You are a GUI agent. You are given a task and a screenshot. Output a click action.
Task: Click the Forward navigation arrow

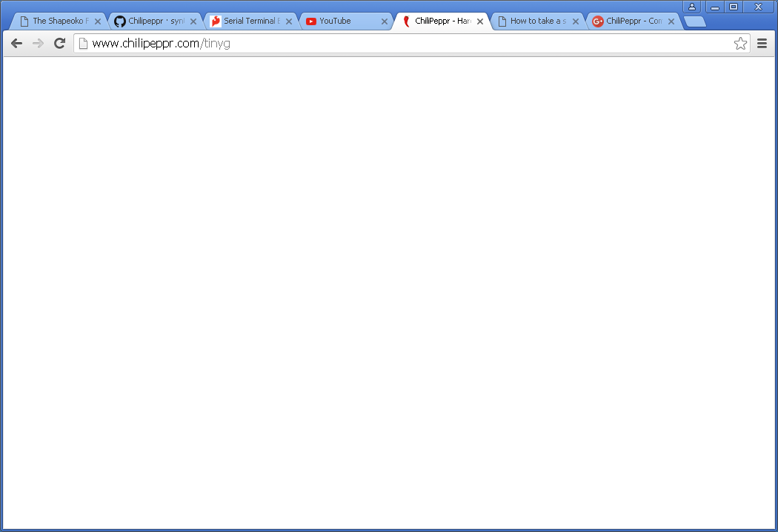click(x=38, y=44)
